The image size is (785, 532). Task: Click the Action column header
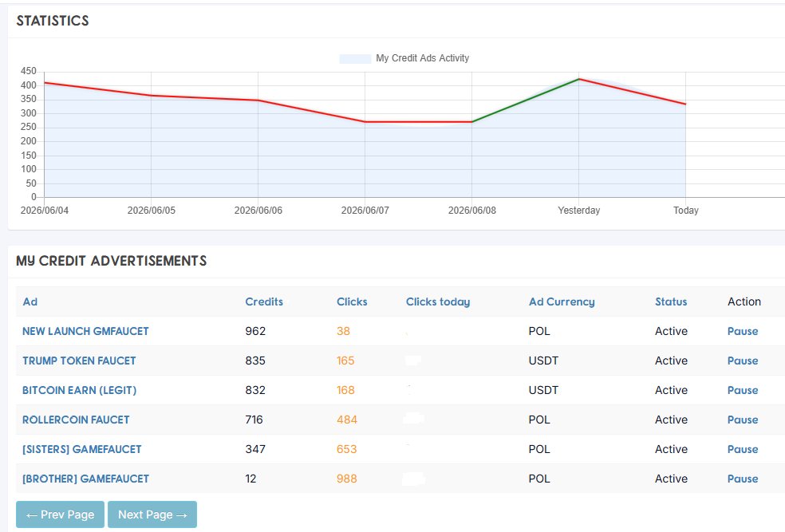[x=744, y=301]
